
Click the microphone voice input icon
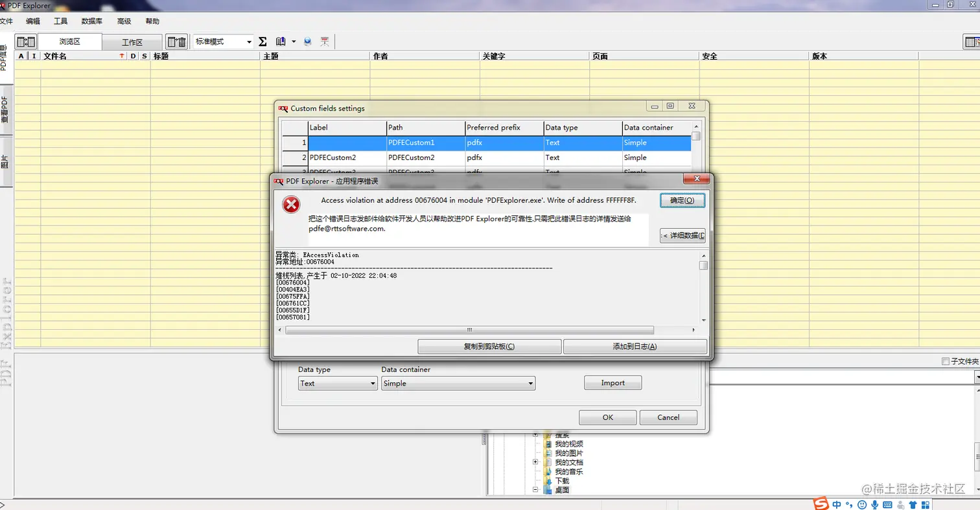(x=874, y=504)
